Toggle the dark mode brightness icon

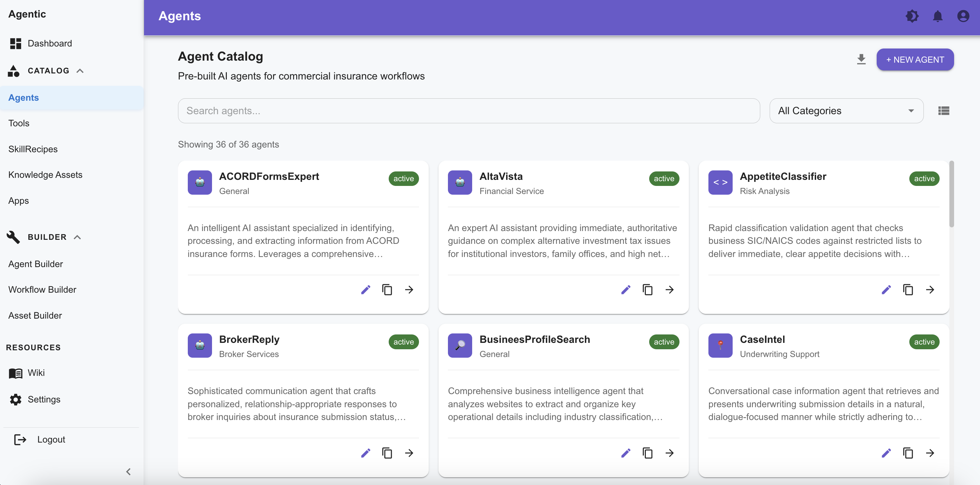(x=912, y=16)
